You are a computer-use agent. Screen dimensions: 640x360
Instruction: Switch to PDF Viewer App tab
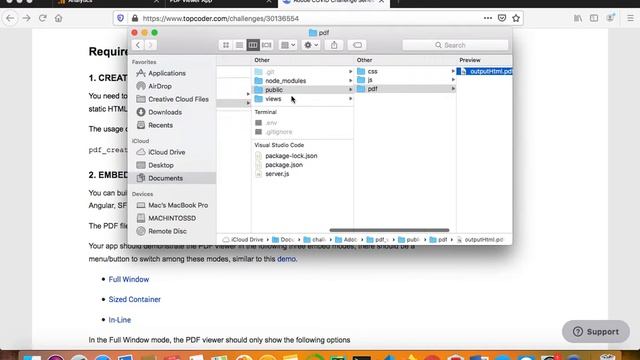point(220,2)
